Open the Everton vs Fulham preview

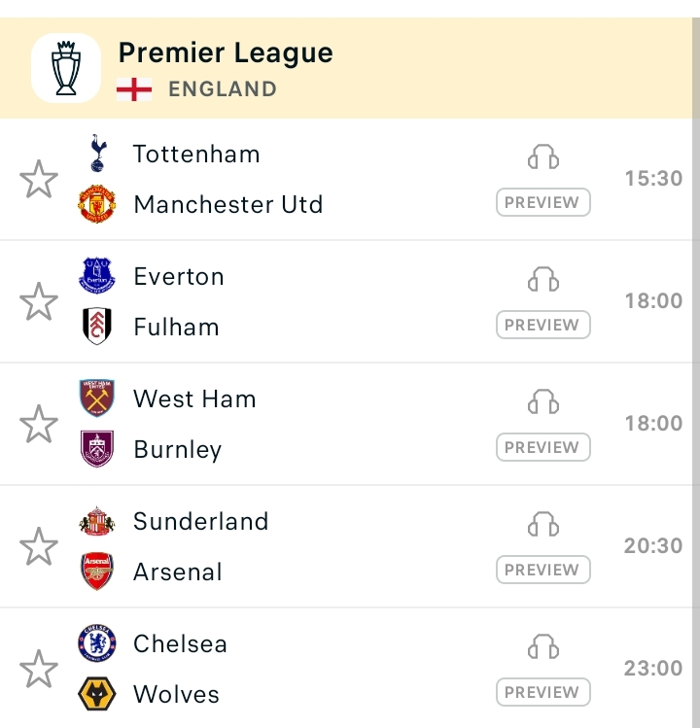click(x=542, y=326)
